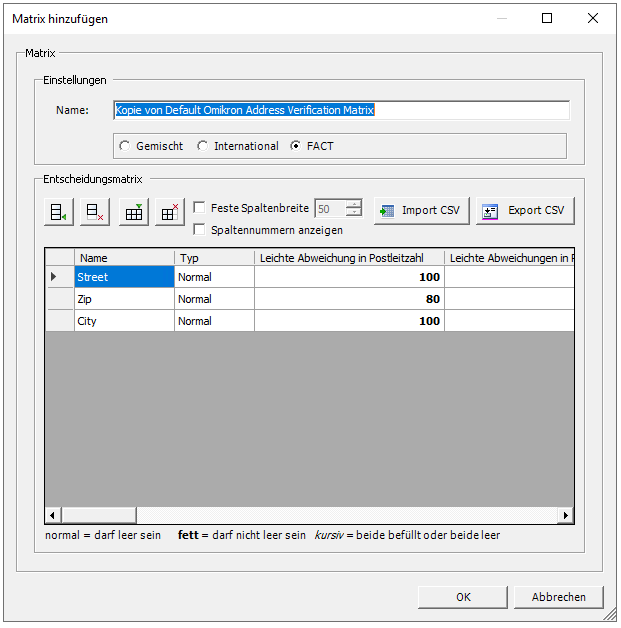
Task: Click the horizontal scrollbar thumb
Action: tap(99, 515)
